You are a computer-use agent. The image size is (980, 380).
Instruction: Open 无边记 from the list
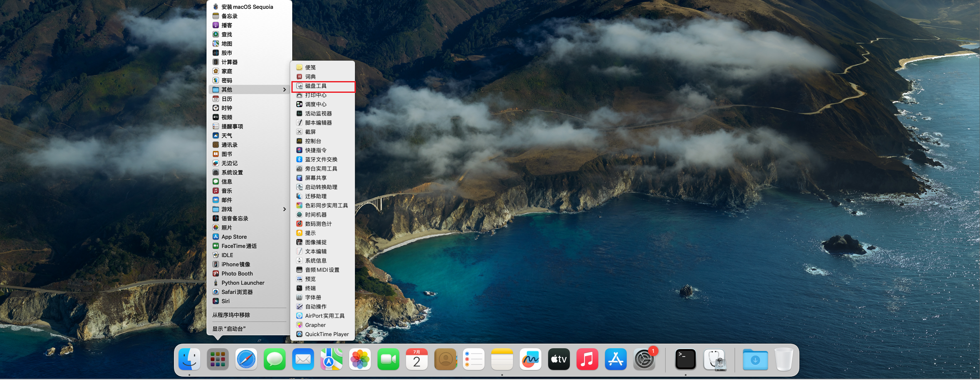click(250, 163)
